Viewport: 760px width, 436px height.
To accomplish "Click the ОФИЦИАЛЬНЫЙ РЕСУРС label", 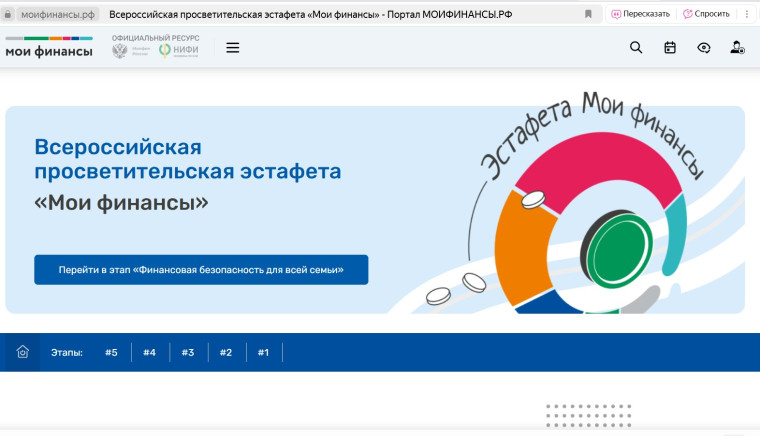I will coord(156,38).
